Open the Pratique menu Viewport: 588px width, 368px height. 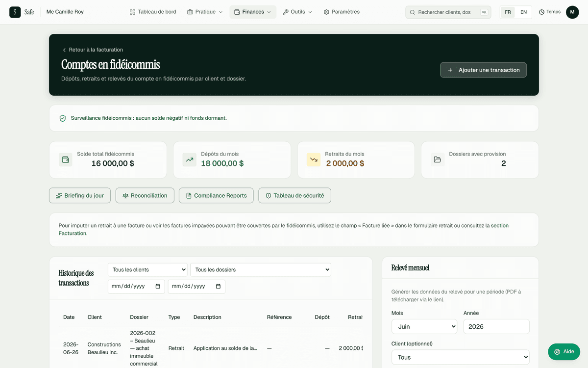205,12
